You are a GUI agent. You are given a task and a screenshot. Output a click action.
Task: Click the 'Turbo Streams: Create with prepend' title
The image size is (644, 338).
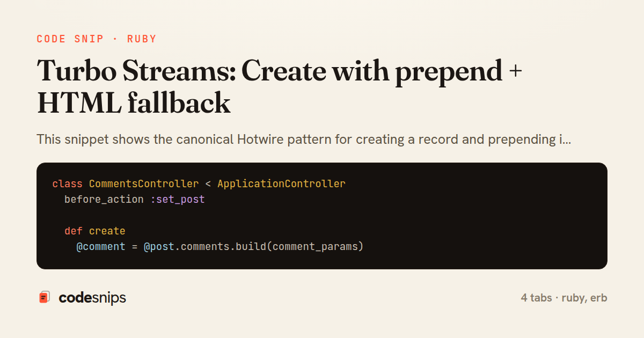[280, 71]
